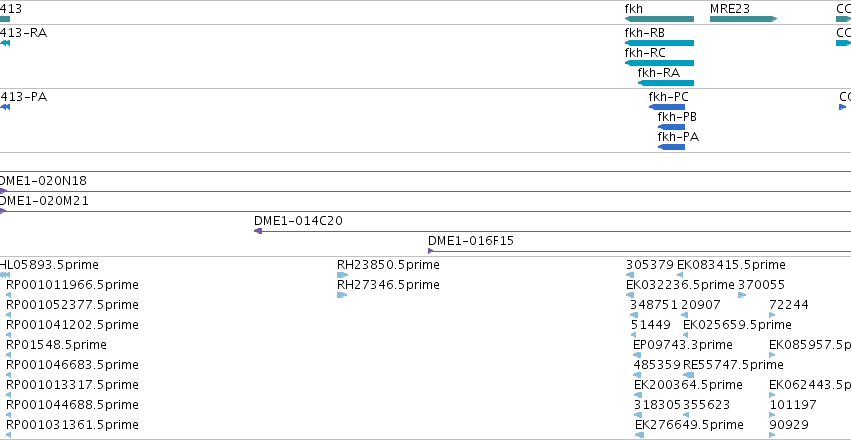
Task: Click the EK062443.5prime EST label
Action: [x=810, y=385]
